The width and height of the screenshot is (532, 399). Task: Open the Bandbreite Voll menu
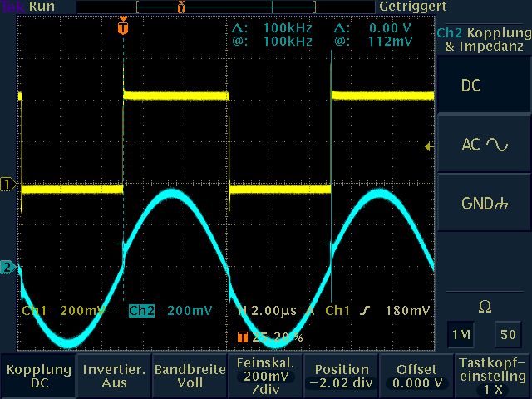click(x=190, y=377)
